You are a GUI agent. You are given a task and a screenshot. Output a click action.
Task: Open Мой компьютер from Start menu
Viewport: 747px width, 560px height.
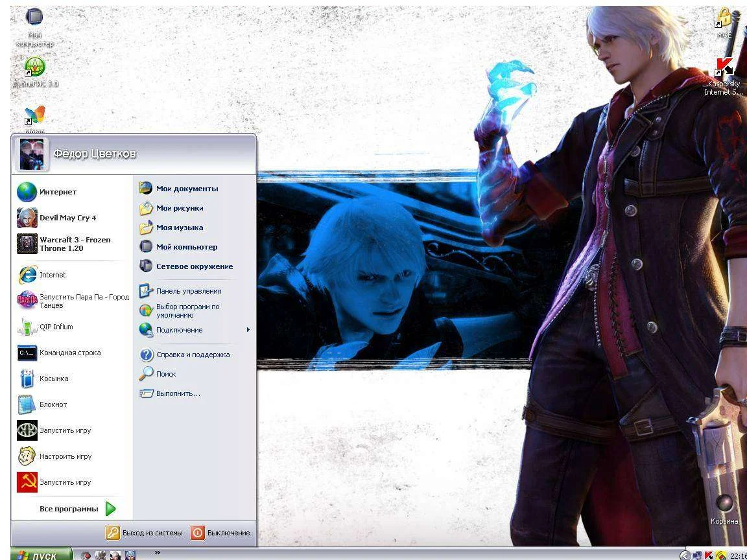point(195,247)
